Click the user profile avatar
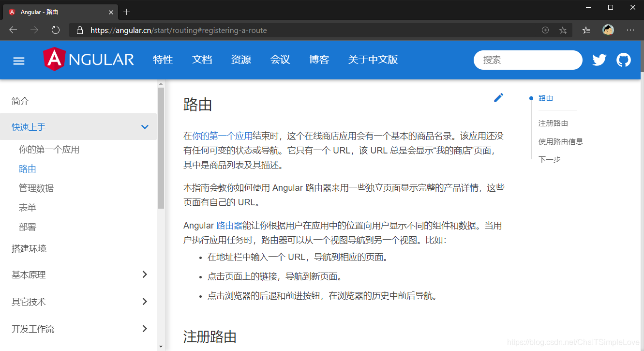 608,30
